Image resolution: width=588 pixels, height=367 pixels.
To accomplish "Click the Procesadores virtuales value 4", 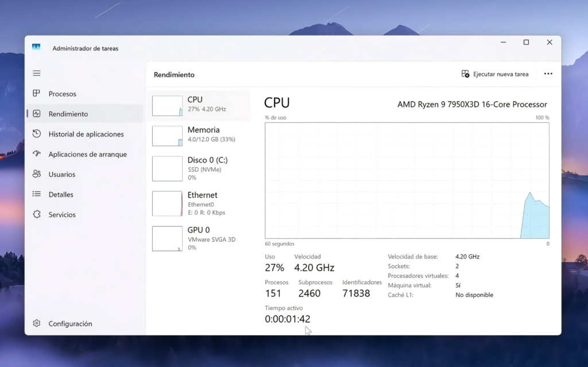I will point(457,276).
